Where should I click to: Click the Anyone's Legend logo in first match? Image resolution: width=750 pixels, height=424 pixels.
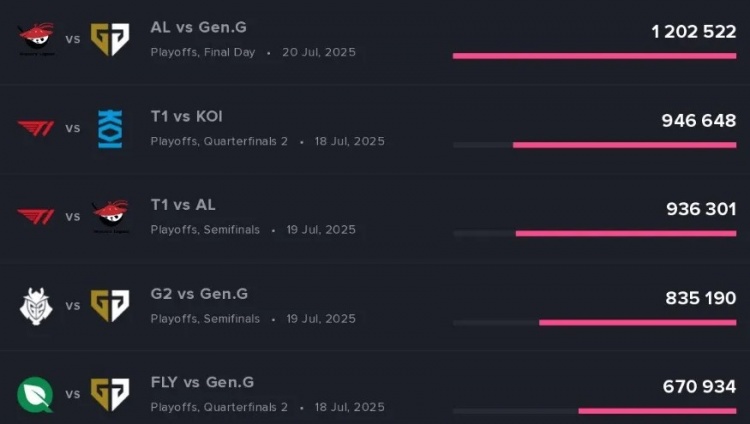click(x=36, y=39)
